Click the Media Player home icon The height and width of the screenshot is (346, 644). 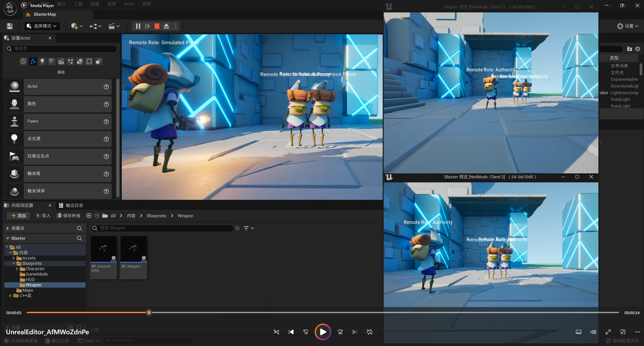click(9, 5)
